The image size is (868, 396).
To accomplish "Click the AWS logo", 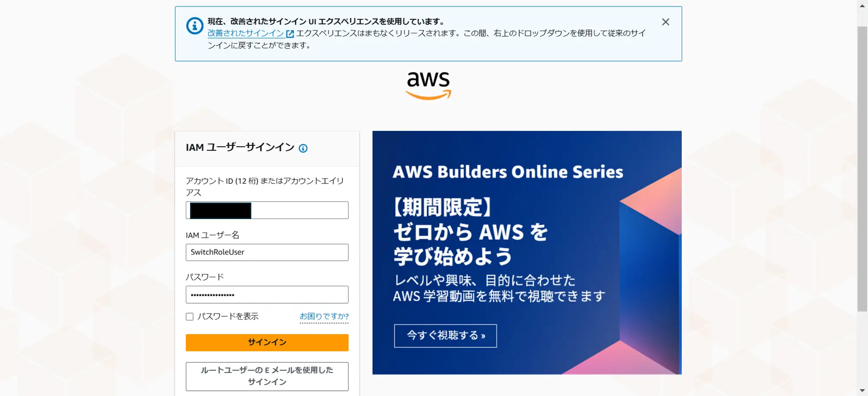I will point(428,85).
